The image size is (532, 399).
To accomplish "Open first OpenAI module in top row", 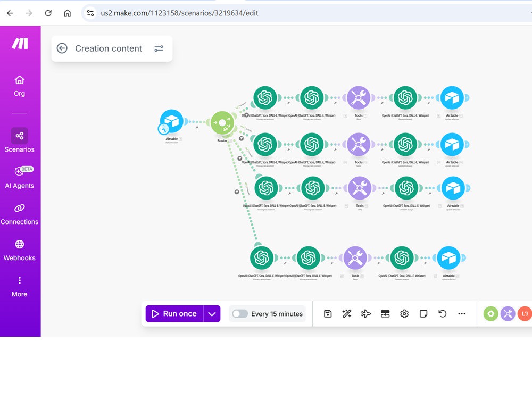I will click(x=265, y=98).
